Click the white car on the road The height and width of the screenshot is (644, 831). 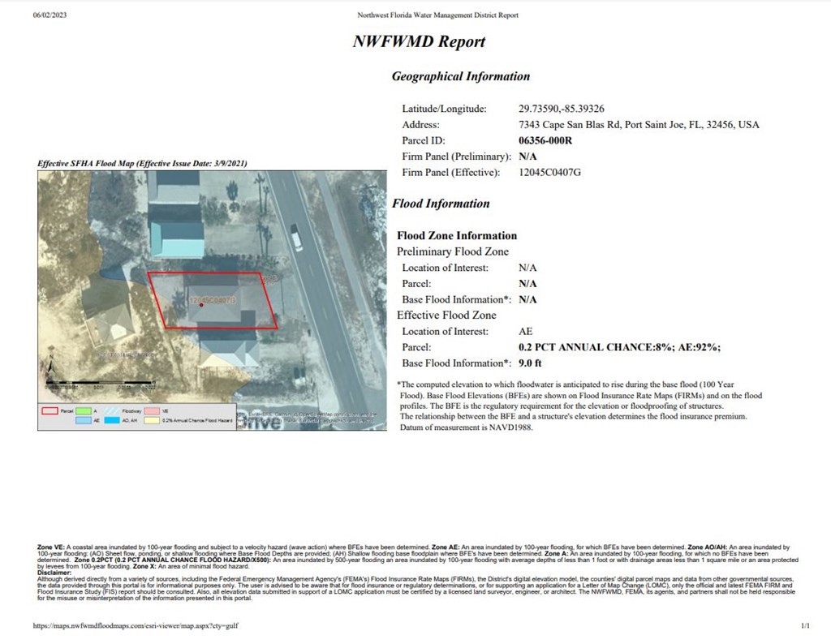pos(296,239)
